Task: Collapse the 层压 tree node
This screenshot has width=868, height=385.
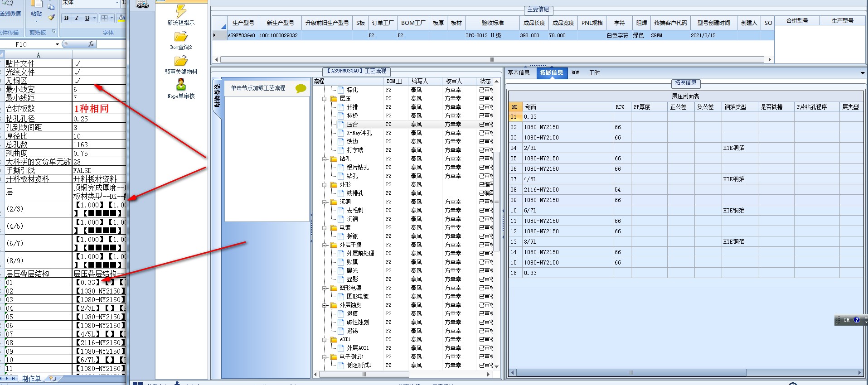Action: (325, 98)
